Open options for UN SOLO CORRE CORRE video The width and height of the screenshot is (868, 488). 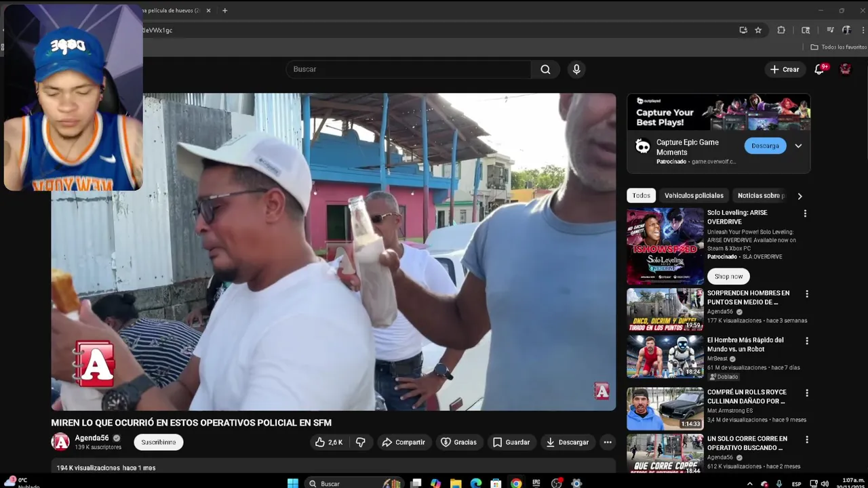806,440
